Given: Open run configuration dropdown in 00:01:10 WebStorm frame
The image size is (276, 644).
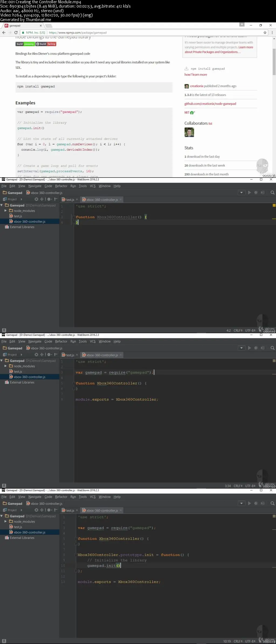Looking at the screenshot, I should 241,193.
